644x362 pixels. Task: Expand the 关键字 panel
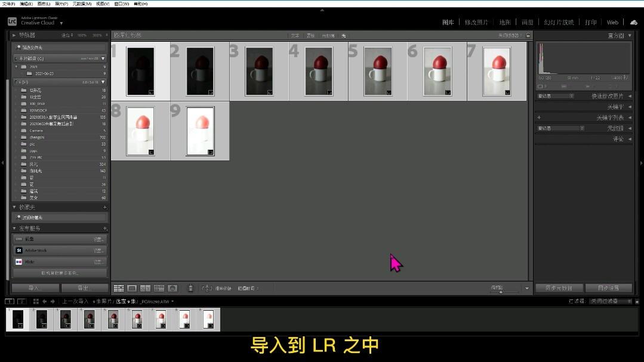(630, 107)
